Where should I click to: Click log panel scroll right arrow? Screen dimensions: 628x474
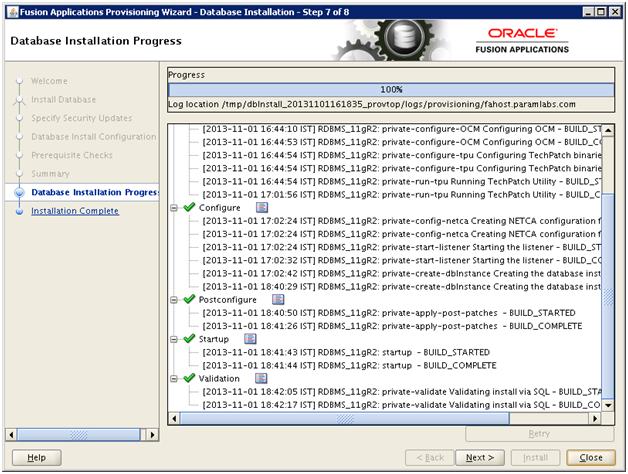pyautogui.click(x=595, y=419)
